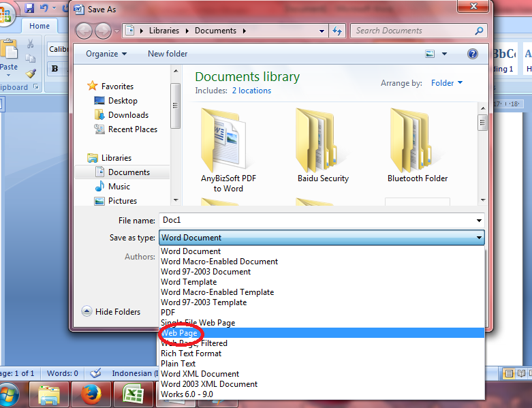
Task: Open the Baidu Security folder
Action: (323, 146)
